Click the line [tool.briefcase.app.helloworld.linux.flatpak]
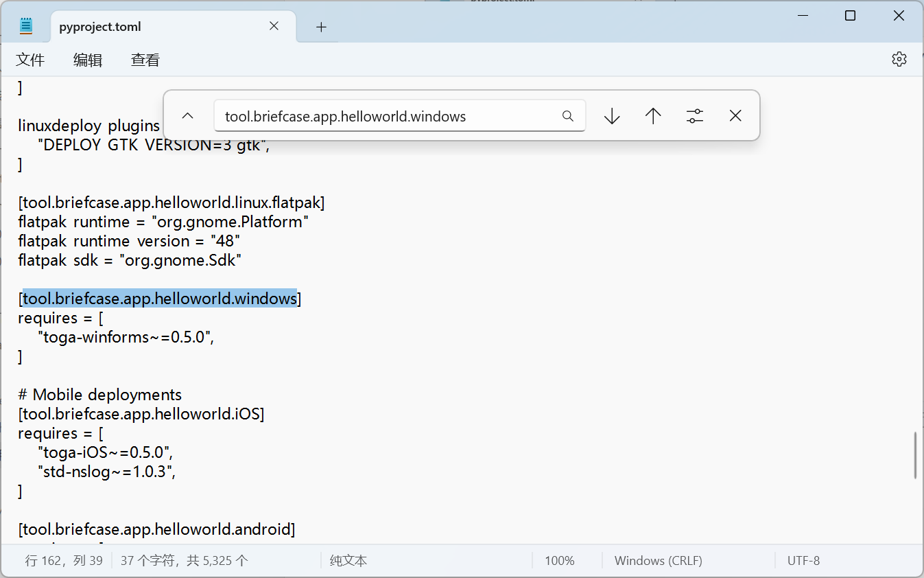 [171, 203]
